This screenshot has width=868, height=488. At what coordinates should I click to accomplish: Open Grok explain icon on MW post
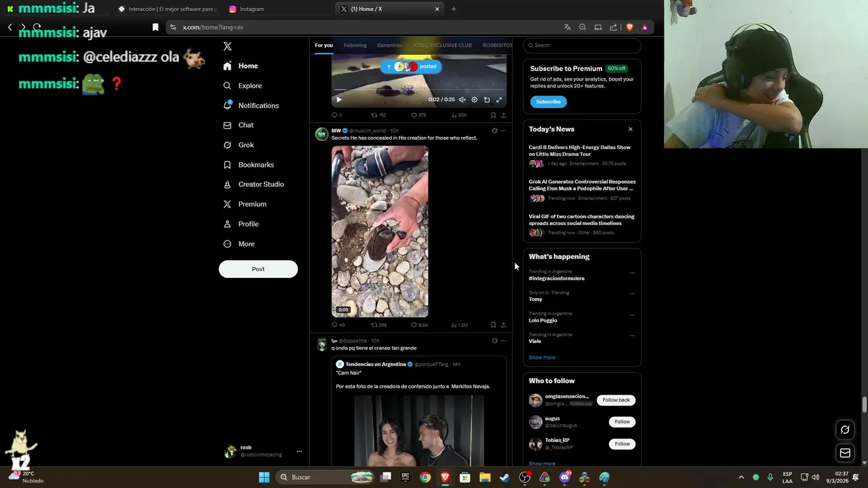[x=494, y=131]
